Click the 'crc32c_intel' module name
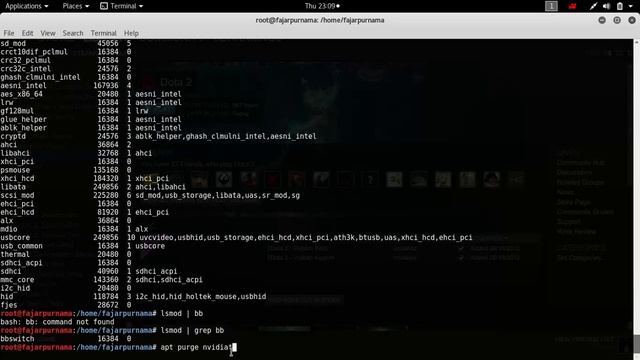 [25, 69]
